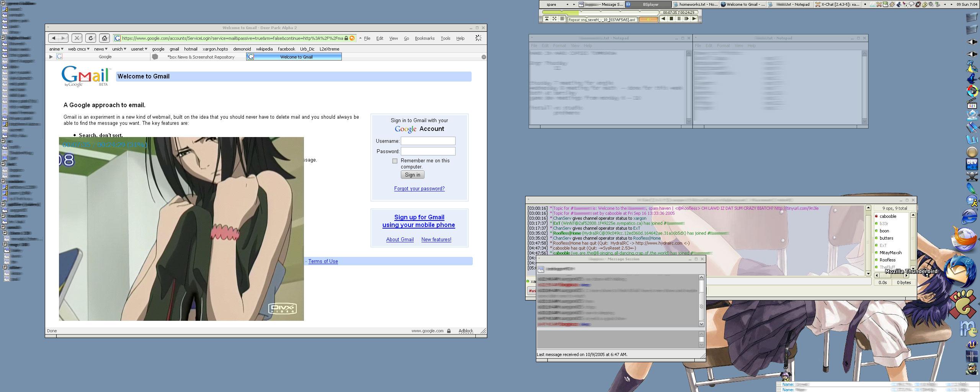The height and width of the screenshot is (392, 980).
Task: Adjust BSplayer orange volume slider
Action: [648, 19]
